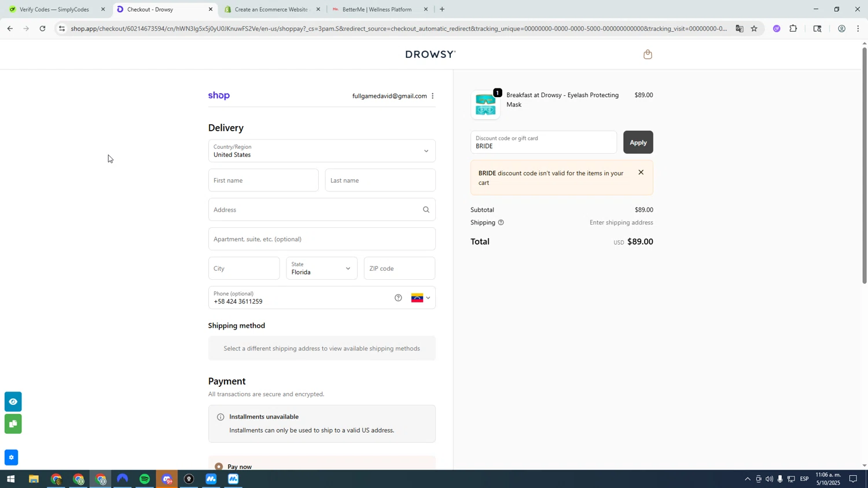View site information icon in address bar
868x488 pixels.
tap(62, 28)
